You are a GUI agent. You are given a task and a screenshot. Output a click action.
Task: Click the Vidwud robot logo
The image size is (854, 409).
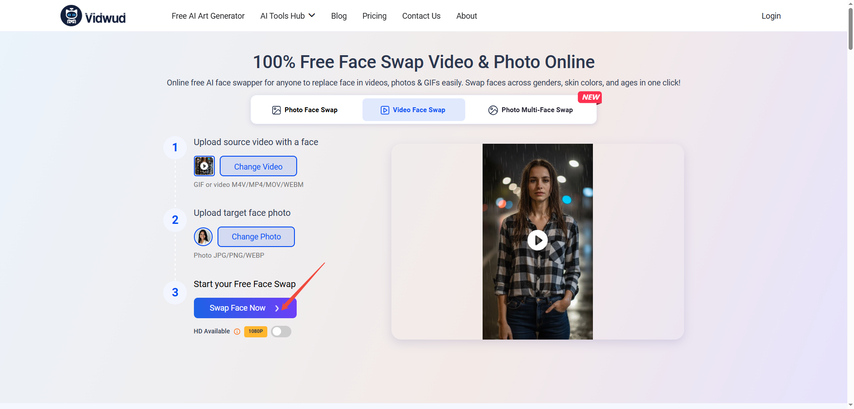(x=71, y=16)
